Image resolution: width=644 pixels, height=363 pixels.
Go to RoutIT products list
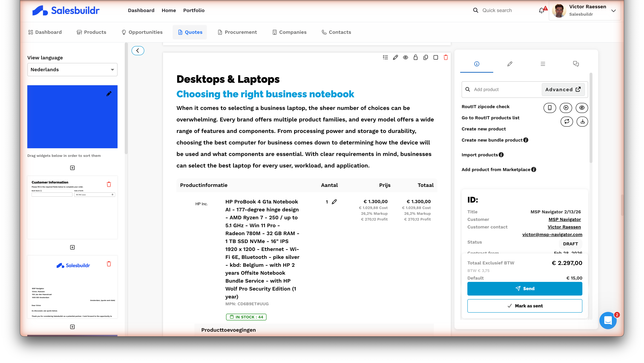(490, 118)
